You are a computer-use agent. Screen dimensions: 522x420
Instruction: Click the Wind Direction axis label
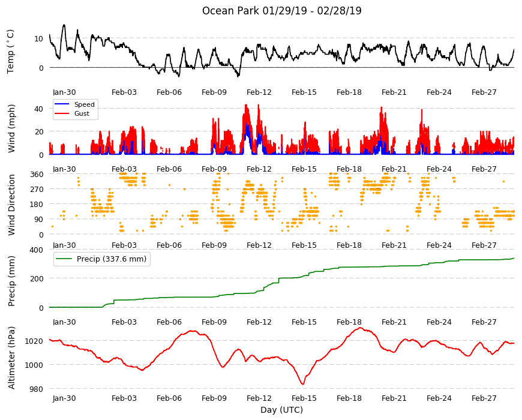pos(11,205)
